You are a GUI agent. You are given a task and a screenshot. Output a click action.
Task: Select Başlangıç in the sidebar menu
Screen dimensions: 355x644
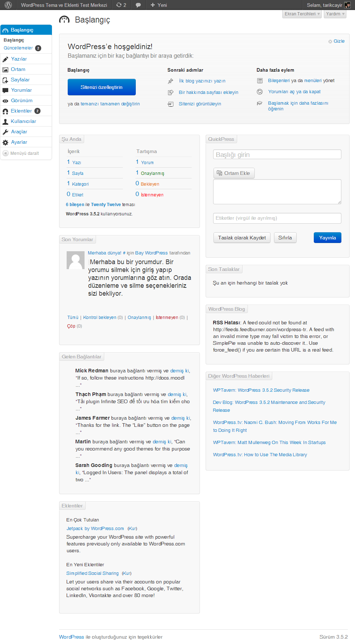[26, 30]
